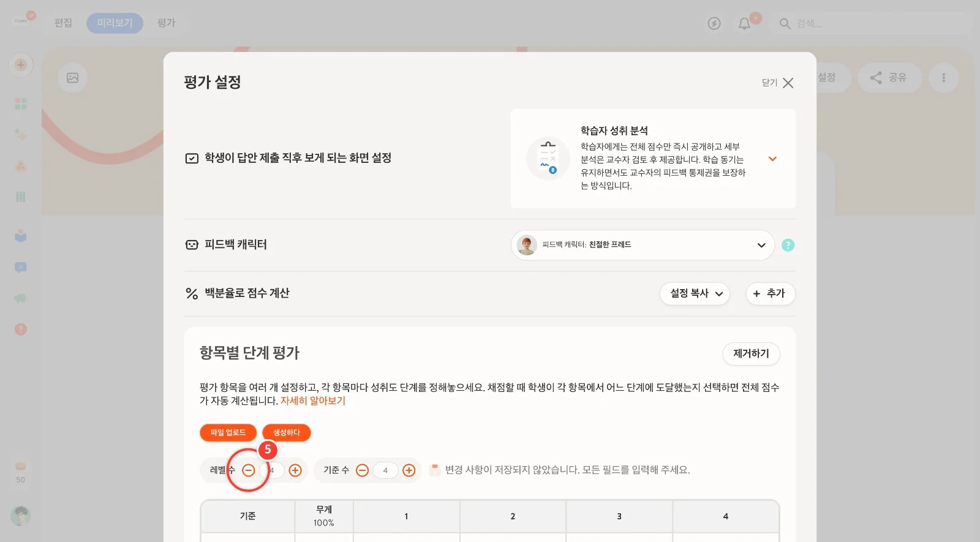Click the books icon in sidebar
Screen dimensions: 980x542
(x=21, y=197)
